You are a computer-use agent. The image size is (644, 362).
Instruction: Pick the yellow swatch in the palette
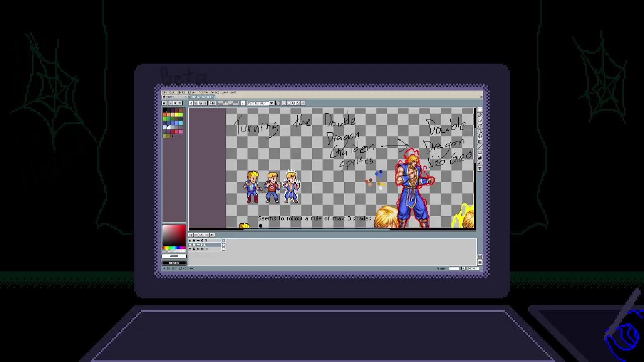click(x=177, y=115)
